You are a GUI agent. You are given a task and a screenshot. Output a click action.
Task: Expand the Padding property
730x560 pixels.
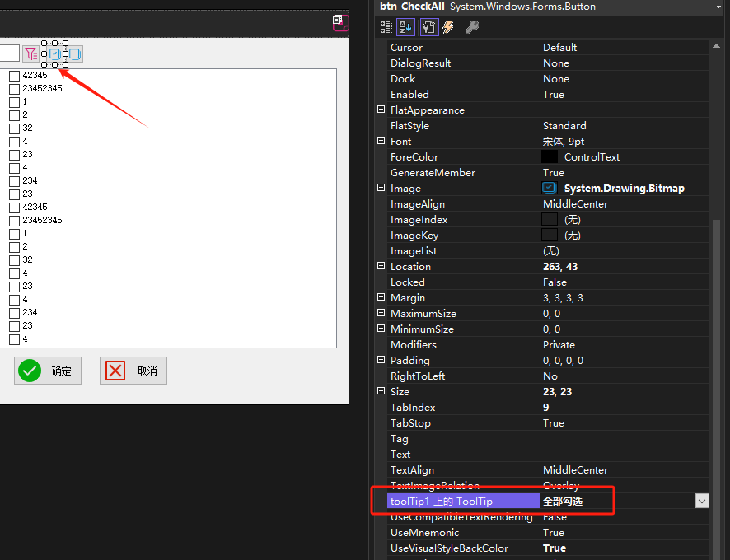pyautogui.click(x=381, y=360)
